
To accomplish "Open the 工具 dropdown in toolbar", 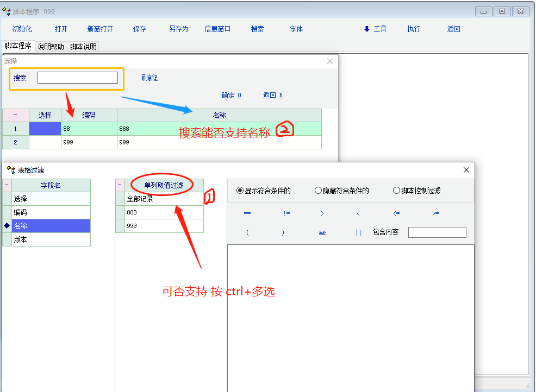I will pyautogui.click(x=376, y=29).
